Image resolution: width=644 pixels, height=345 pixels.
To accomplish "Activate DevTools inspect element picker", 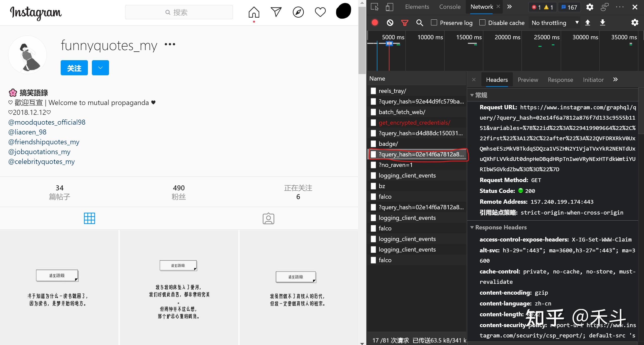I will [375, 7].
